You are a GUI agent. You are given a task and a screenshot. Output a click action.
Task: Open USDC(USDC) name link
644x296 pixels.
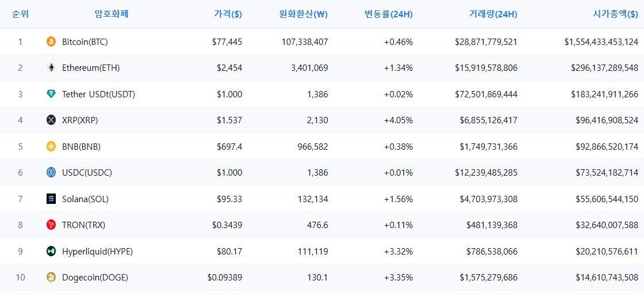tap(87, 173)
